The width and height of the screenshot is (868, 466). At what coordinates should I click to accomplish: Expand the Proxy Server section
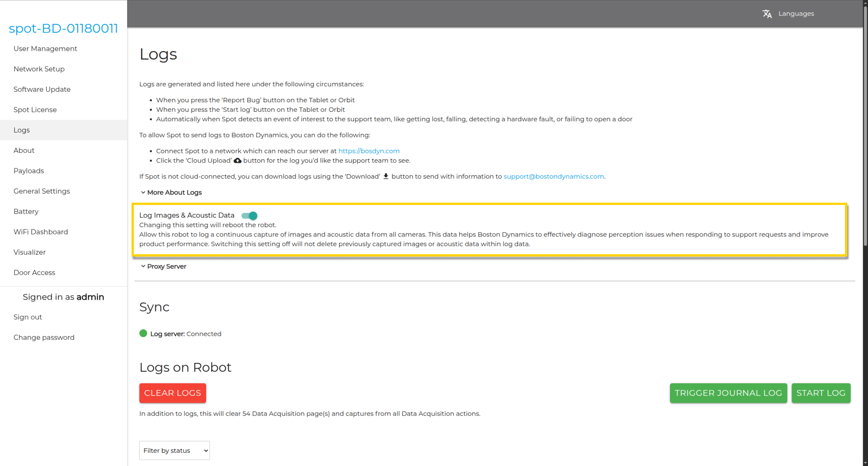click(163, 266)
